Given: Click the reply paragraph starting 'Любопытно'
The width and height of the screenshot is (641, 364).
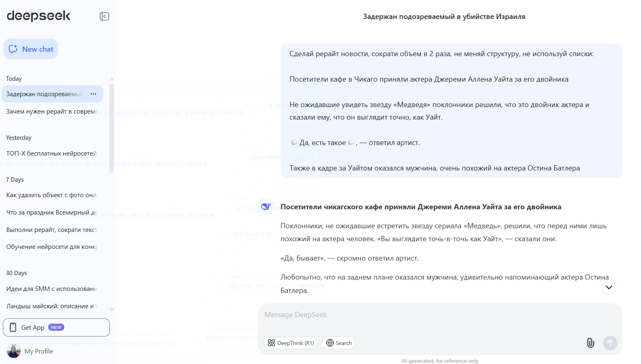Looking at the screenshot, I should coord(445,284).
